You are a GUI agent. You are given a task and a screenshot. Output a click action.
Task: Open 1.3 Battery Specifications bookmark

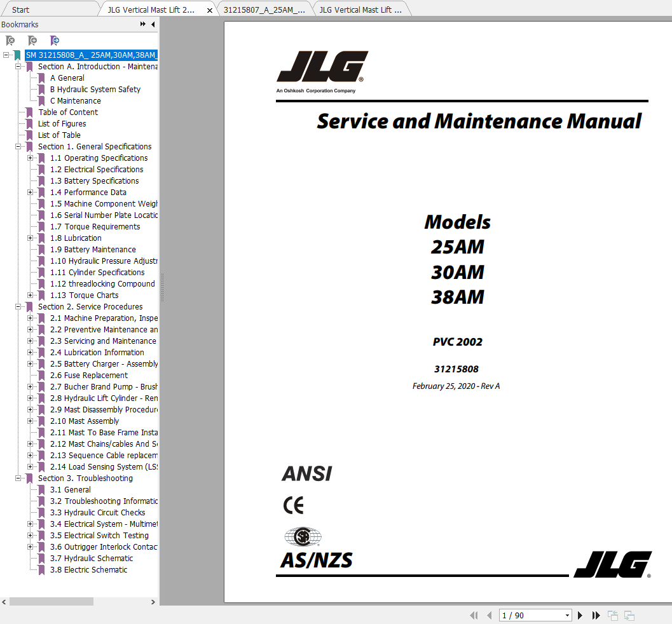(x=94, y=180)
